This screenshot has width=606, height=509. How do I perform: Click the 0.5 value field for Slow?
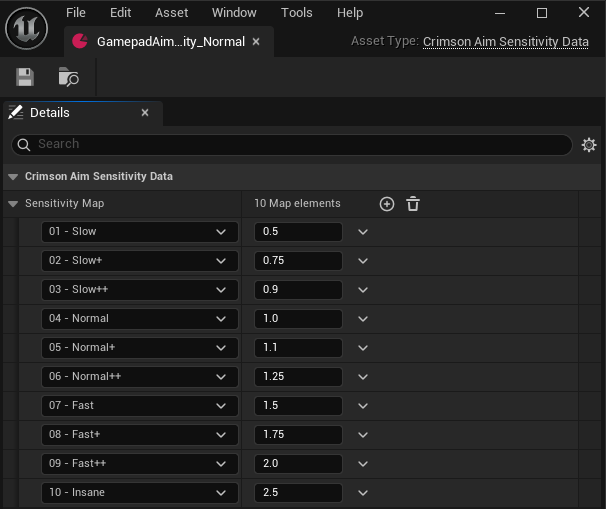click(x=298, y=232)
